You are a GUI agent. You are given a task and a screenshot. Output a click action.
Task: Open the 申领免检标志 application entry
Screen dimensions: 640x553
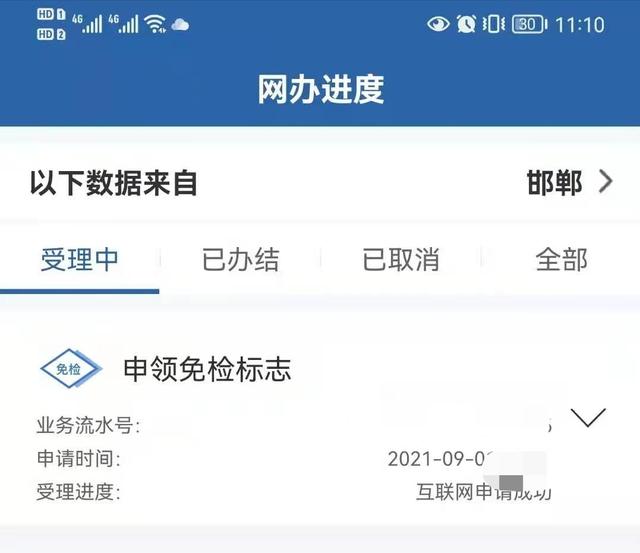click(x=207, y=369)
